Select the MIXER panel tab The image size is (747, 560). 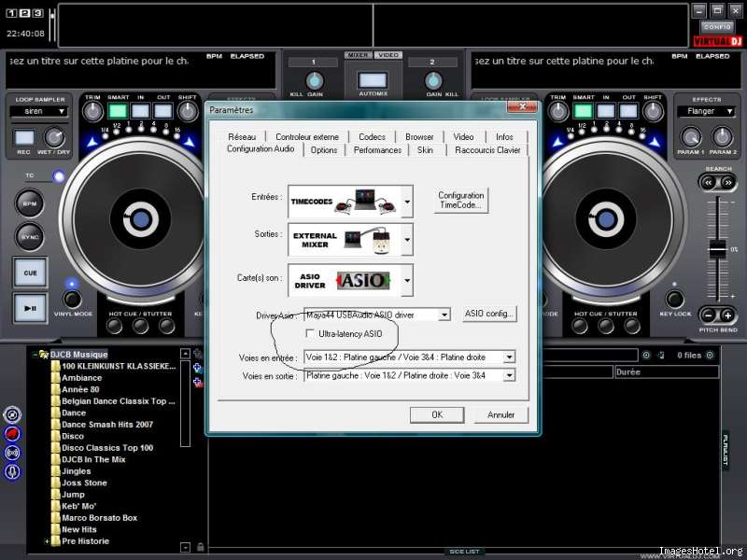[x=359, y=55]
